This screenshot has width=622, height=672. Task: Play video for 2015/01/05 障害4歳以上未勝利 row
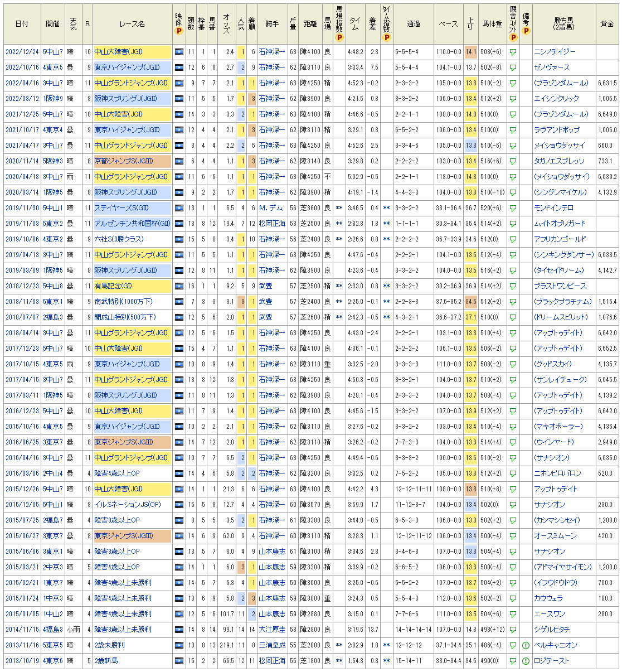(x=179, y=614)
